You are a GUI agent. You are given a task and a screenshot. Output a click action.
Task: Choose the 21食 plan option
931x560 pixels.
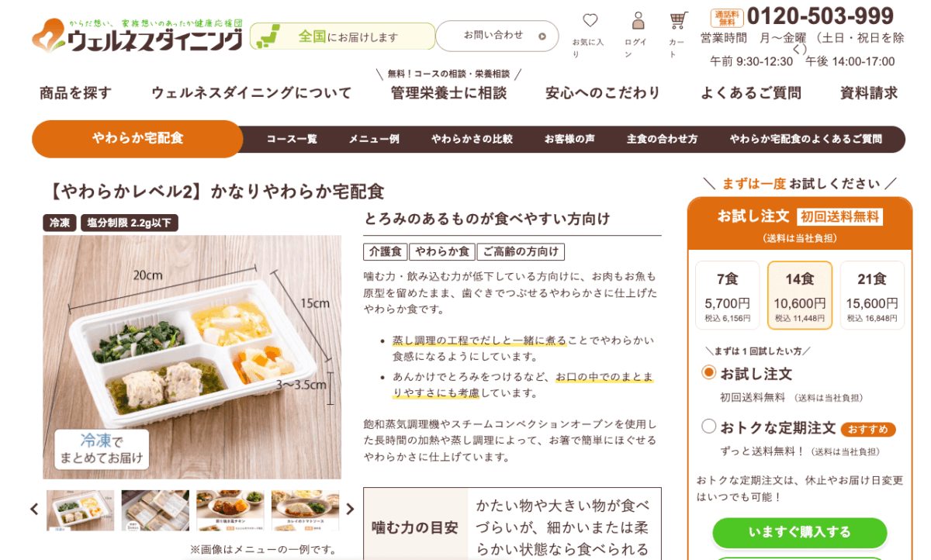click(x=872, y=296)
